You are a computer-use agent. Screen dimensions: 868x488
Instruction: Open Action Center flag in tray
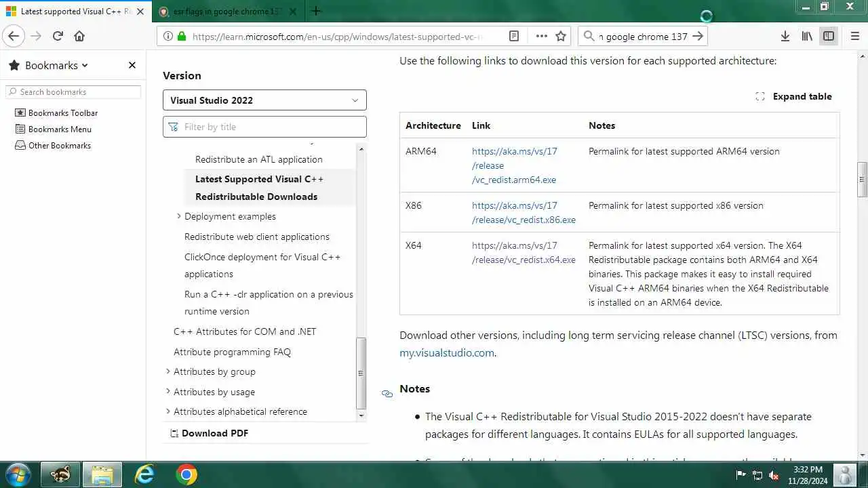point(741,475)
